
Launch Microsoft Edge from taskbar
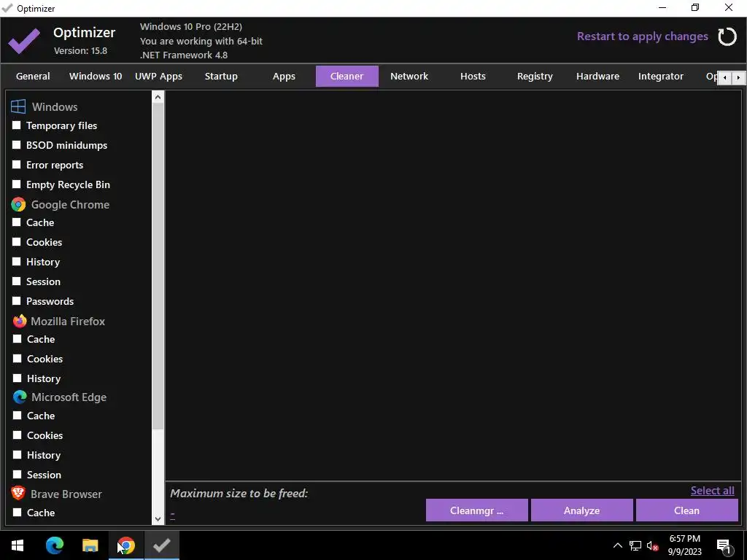click(x=54, y=545)
